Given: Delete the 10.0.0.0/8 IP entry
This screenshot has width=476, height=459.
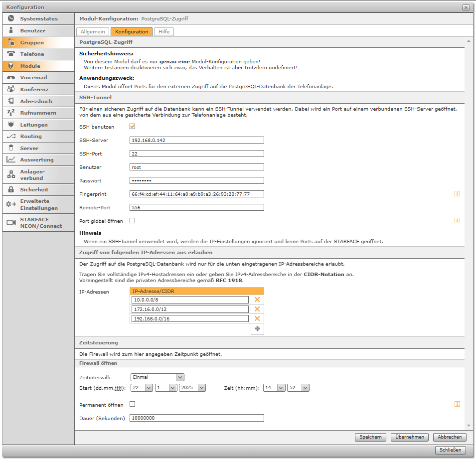Looking at the screenshot, I should pyautogui.click(x=257, y=300).
